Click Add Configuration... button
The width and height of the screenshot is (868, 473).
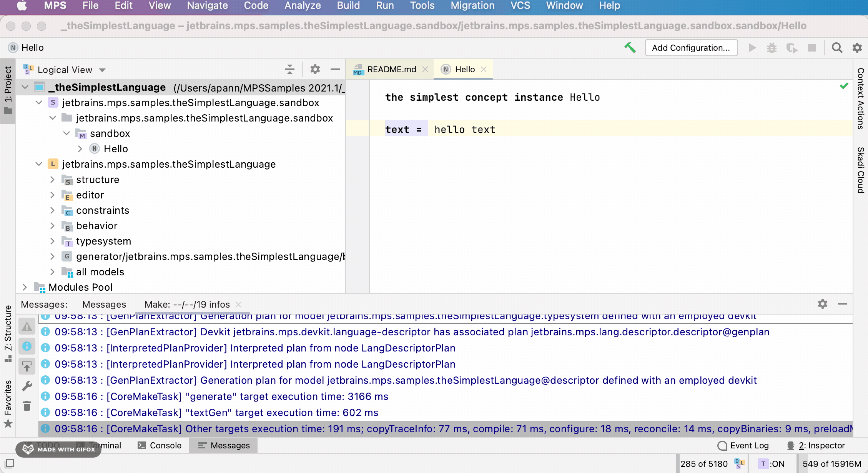coord(691,48)
